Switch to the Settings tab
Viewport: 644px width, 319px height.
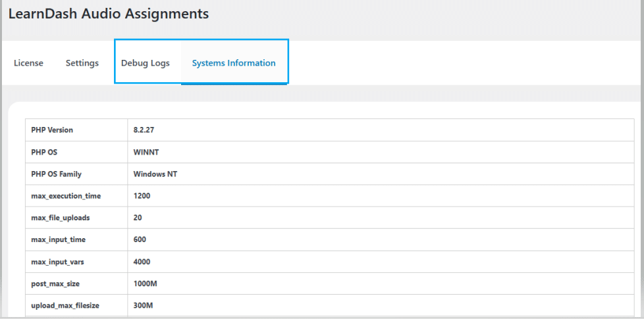coord(82,63)
